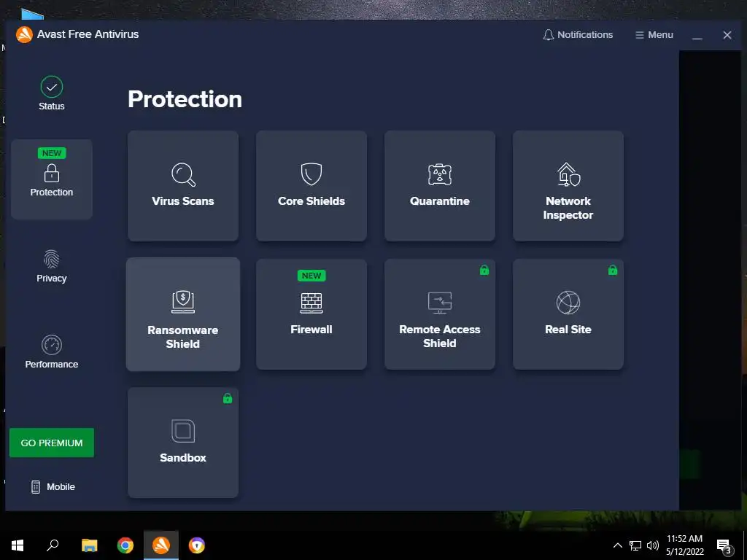The width and height of the screenshot is (747, 560).
Task: Switch to the Privacy sidebar tab
Action: 52,265
